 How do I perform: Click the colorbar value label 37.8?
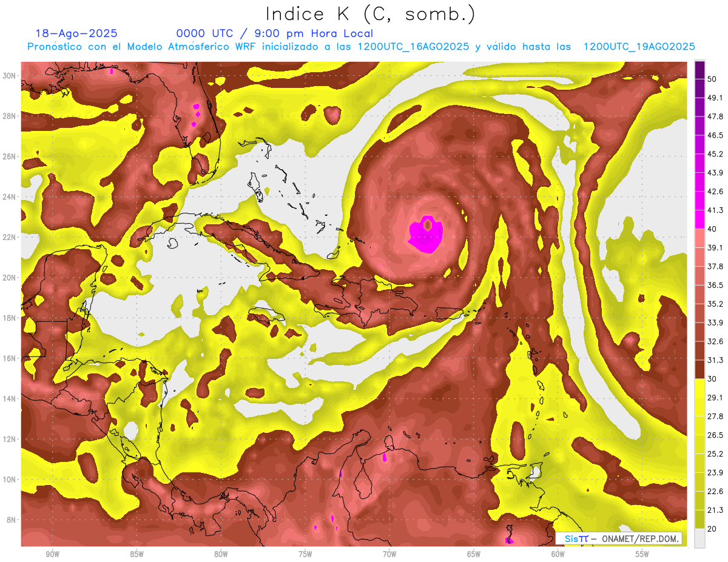tap(715, 267)
